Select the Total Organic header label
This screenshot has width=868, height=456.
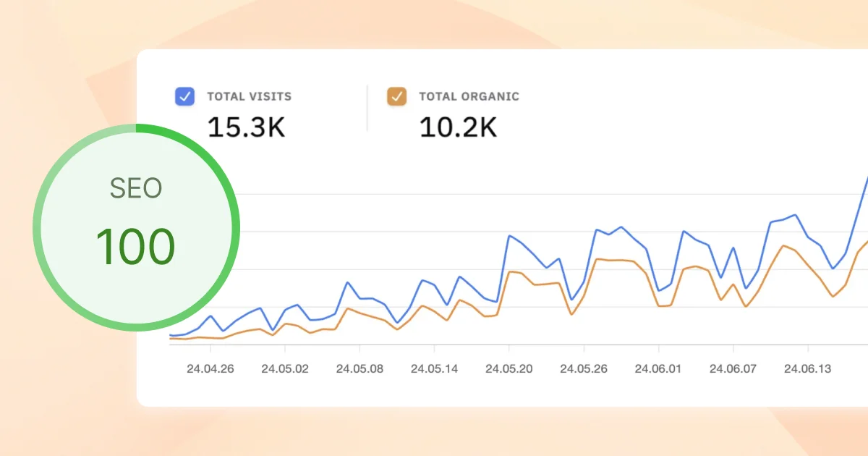pyautogui.click(x=469, y=96)
